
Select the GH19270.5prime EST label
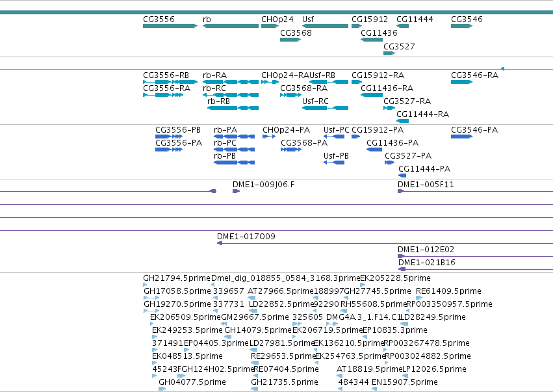pyautogui.click(x=177, y=304)
